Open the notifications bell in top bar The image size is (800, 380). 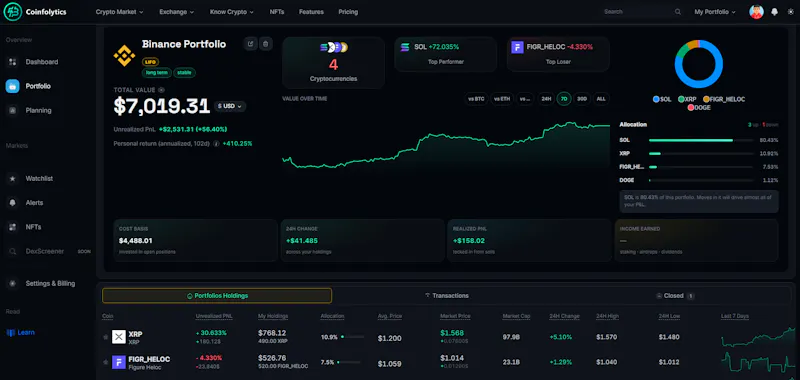(x=774, y=12)
